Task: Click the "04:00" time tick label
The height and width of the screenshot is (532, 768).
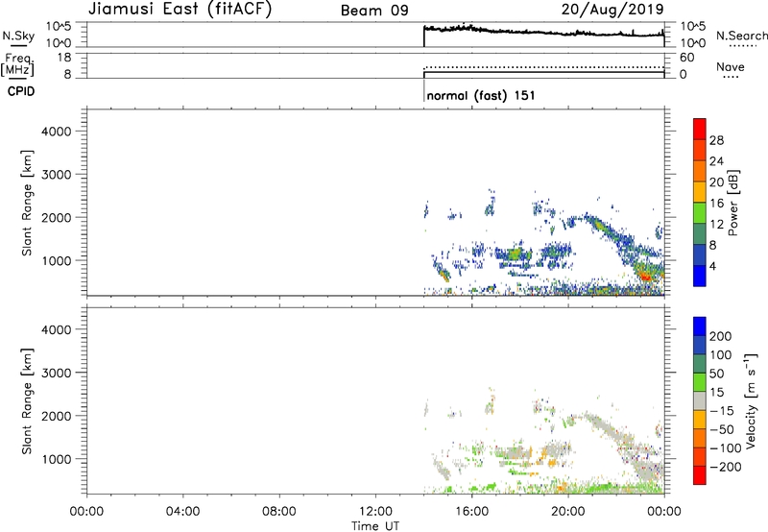Action: click(x=182, y=512)
